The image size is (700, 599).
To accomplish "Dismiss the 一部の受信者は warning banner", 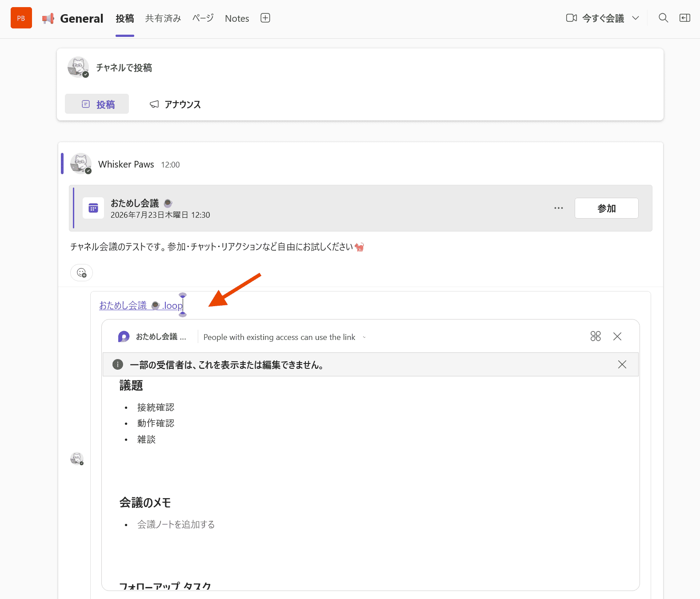I will pos(622,364).
